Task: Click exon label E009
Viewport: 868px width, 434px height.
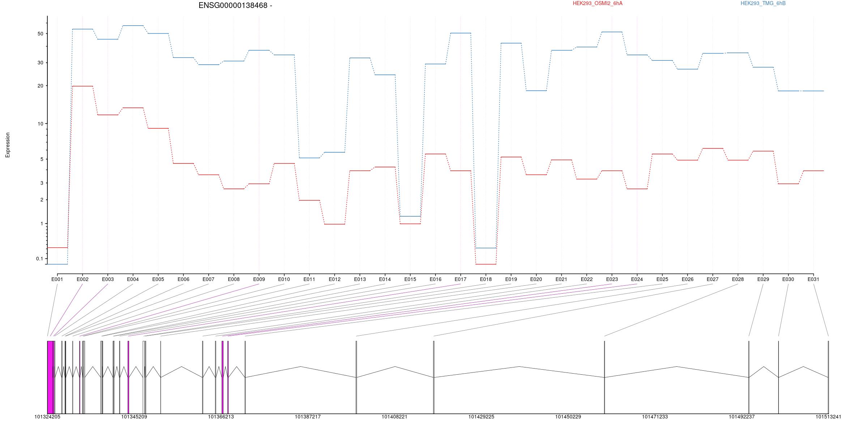Action: pyautogui.click(x=259, y=279)
